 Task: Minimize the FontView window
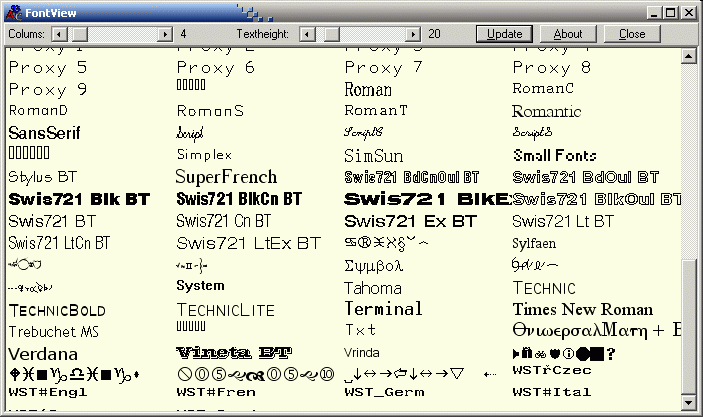[x=654, y=13]
